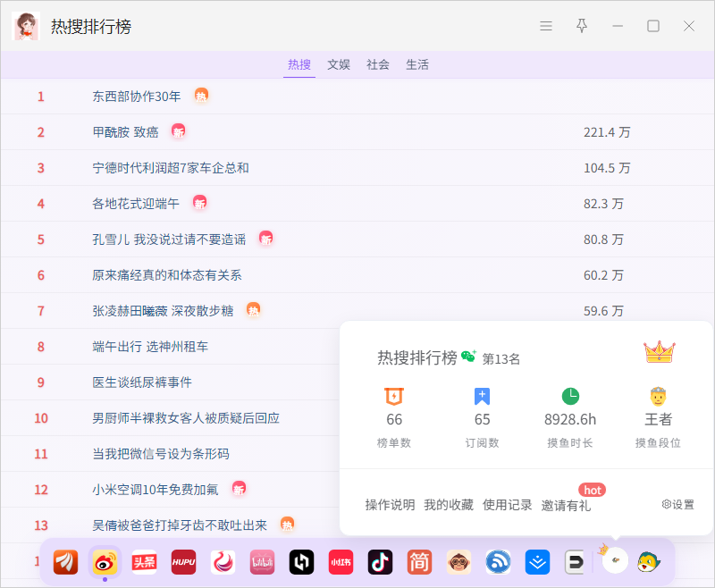Image resolution: width=715 pixels, height=588 pixels.
Task: Open the hamburger menu in title bar
Action: 546,26
